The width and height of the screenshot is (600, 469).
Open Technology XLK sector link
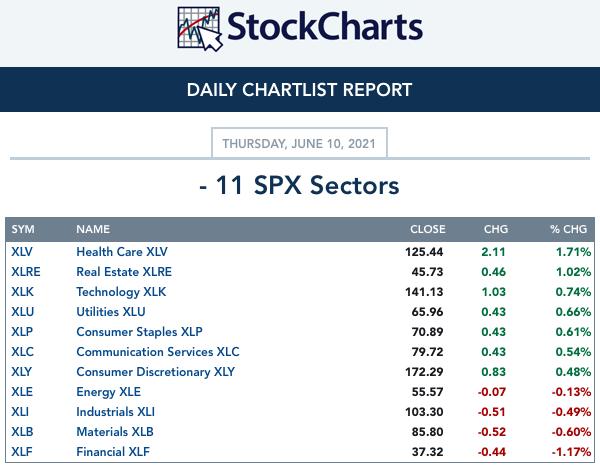pos(121,292)
